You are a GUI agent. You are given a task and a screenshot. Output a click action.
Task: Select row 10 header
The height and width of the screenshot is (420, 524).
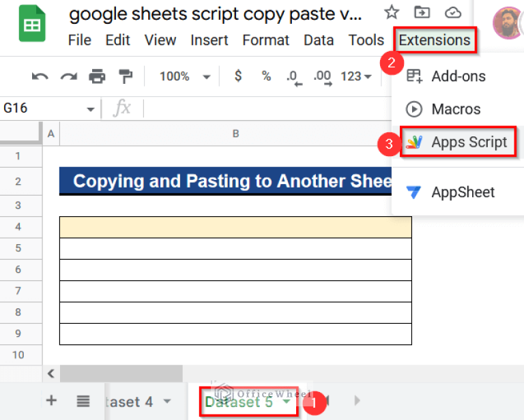point(18,355)
